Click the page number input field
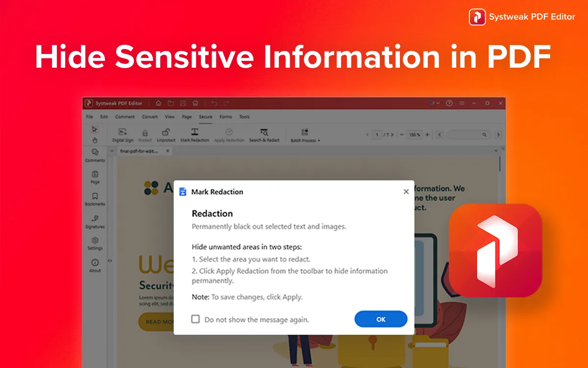588x368 pixels. (x=377, y=134)
